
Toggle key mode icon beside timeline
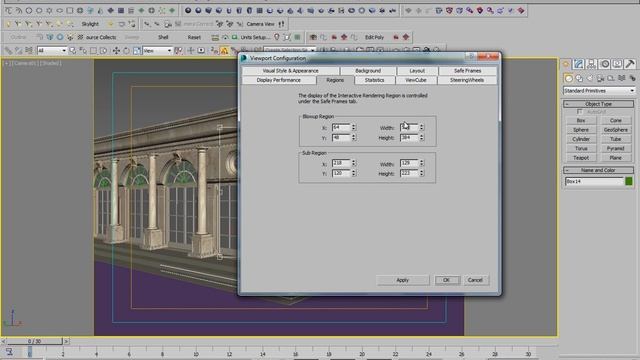pyautogui.click(x=9, y=351)
